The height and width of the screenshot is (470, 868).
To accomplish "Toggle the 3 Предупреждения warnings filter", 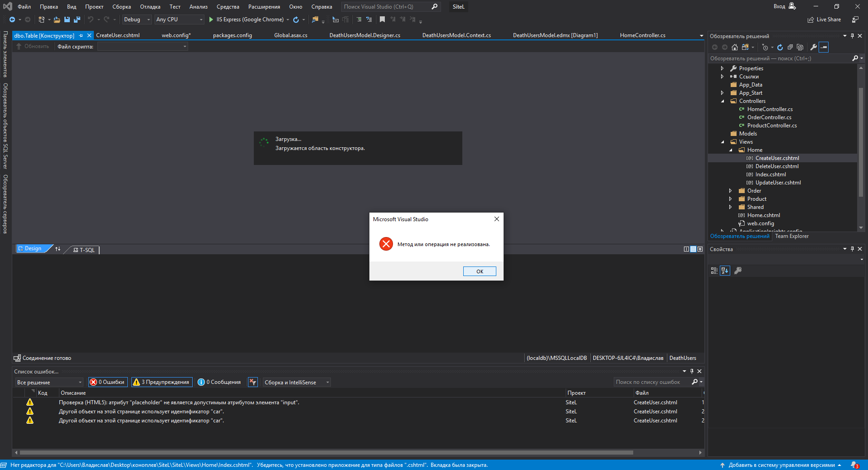I will 162,382.
